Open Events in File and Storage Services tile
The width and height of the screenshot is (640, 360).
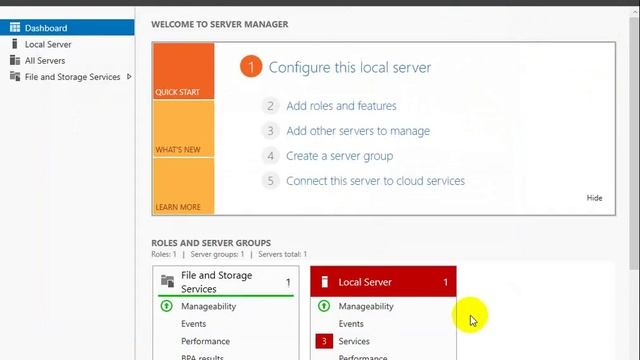point(193,324)
